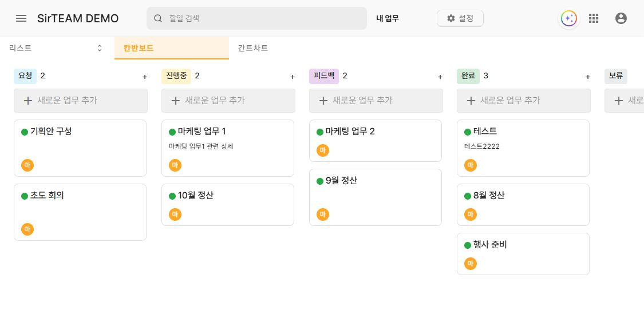This screenshot has width=644, height=326.
Task: Click the 보류 status label
Action: coord(615,76)
